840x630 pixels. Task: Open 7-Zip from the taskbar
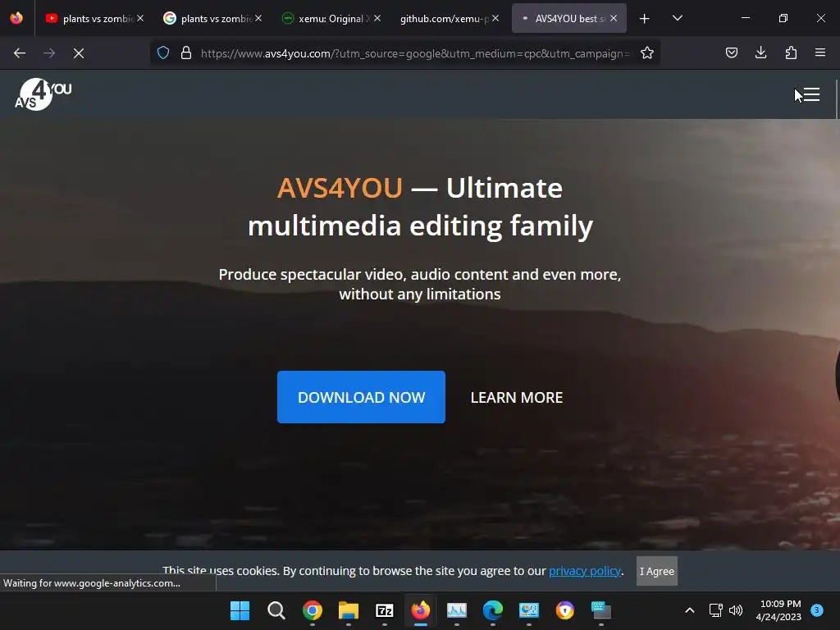(385, 610)
